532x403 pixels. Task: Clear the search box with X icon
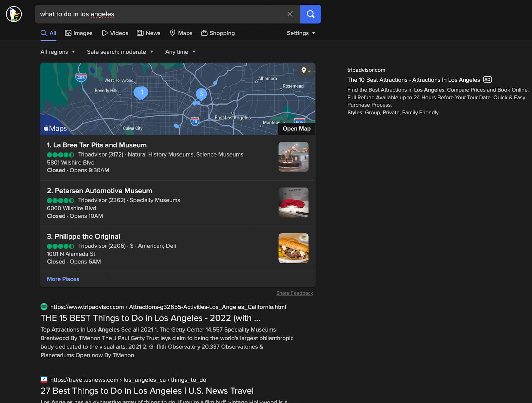click(x=290, y=14)
